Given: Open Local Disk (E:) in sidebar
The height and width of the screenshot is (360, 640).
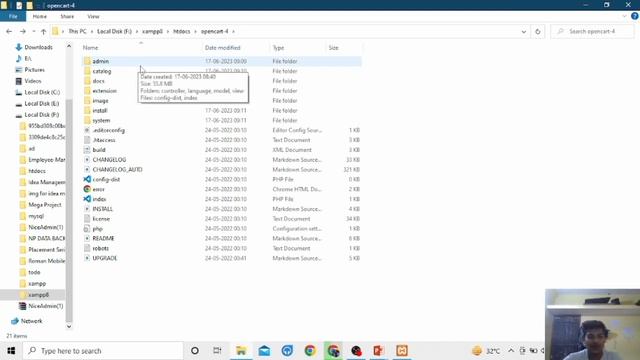Looking at the screenshot, I should click(x=42, y=104).
